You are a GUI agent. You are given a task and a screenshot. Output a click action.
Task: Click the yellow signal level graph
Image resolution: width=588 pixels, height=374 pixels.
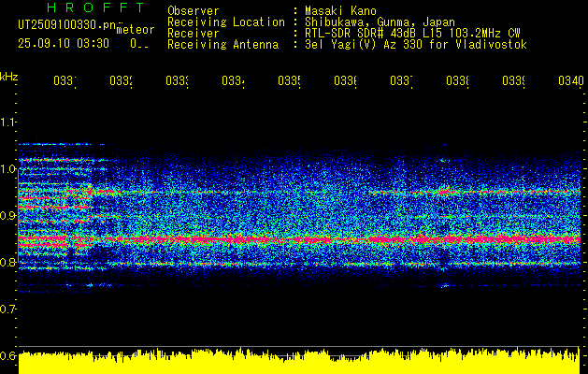[299, 361]
